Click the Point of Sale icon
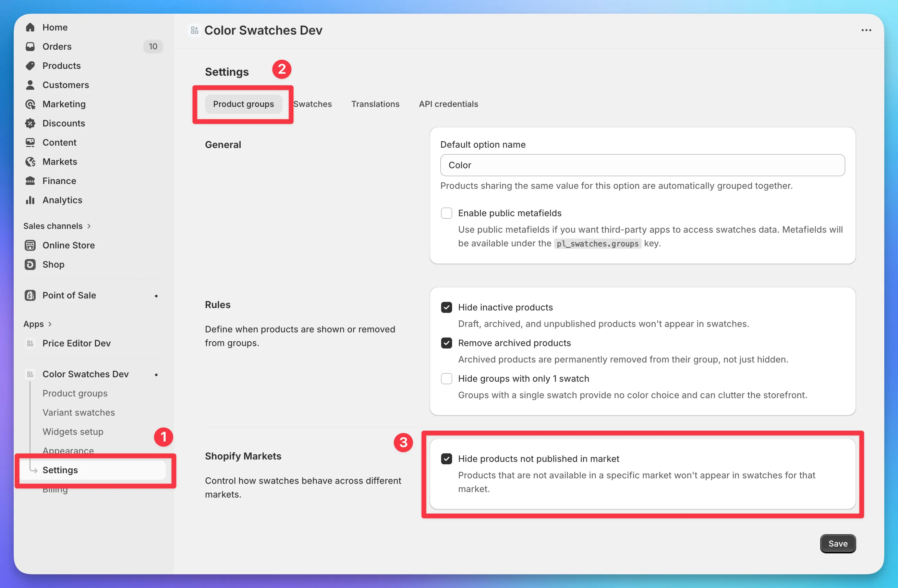 31,295
